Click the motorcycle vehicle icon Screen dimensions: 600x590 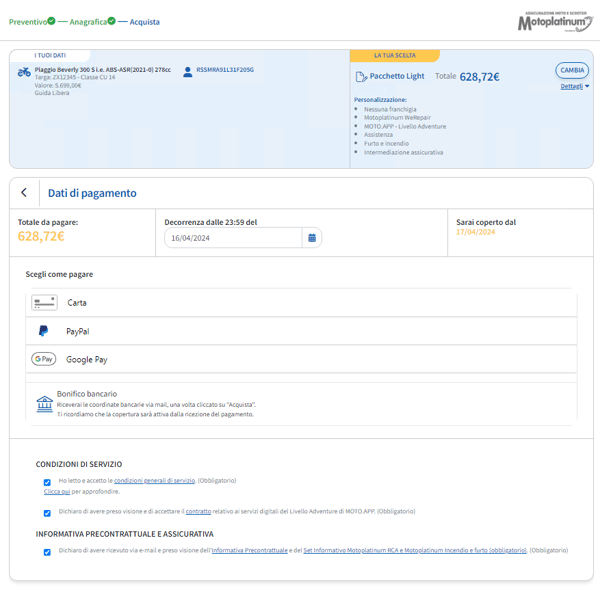tap(24, 72)
